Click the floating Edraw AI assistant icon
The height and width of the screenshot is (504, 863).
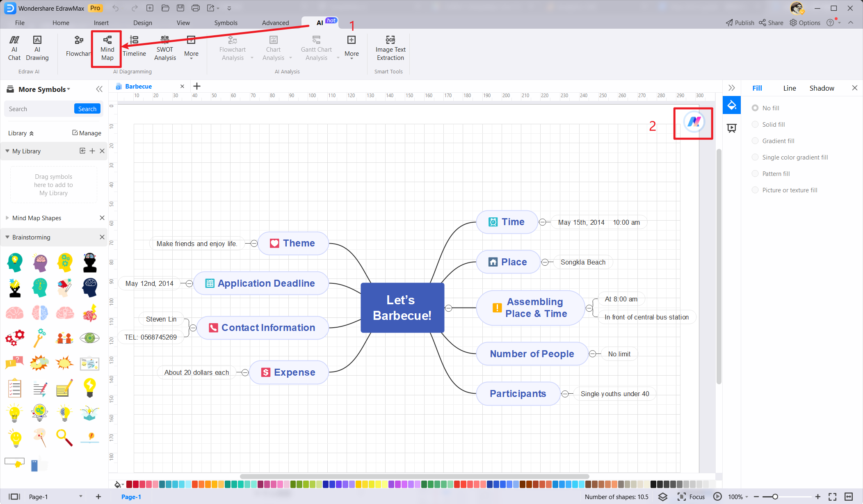(x=694, y=122)
